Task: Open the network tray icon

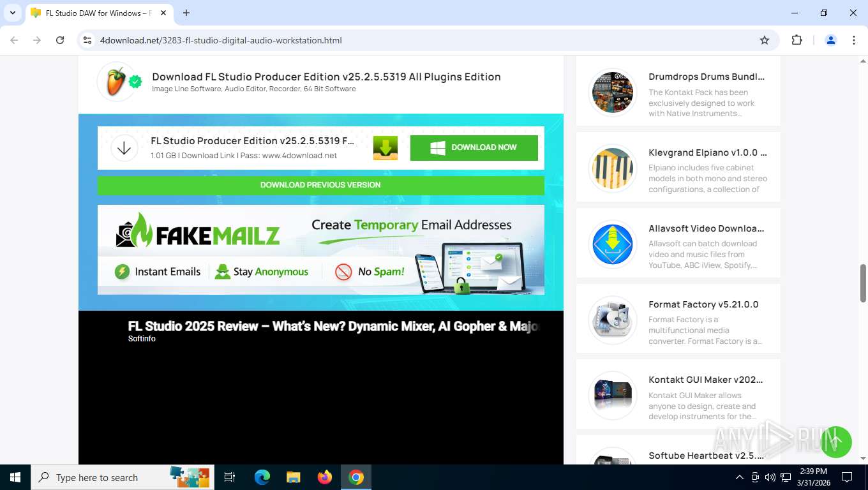Action: pyautogui.click(x=786, y=477)
